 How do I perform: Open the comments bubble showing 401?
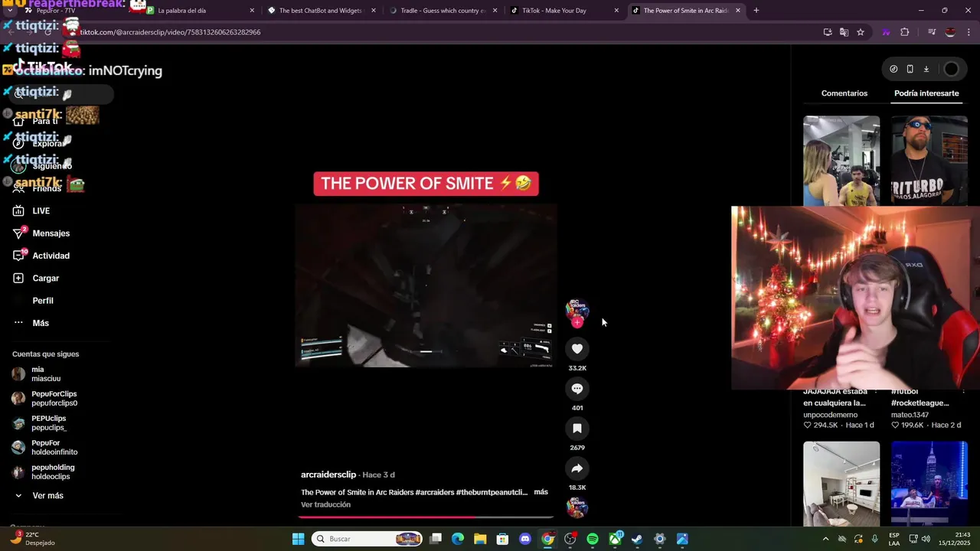click(577, 389)
